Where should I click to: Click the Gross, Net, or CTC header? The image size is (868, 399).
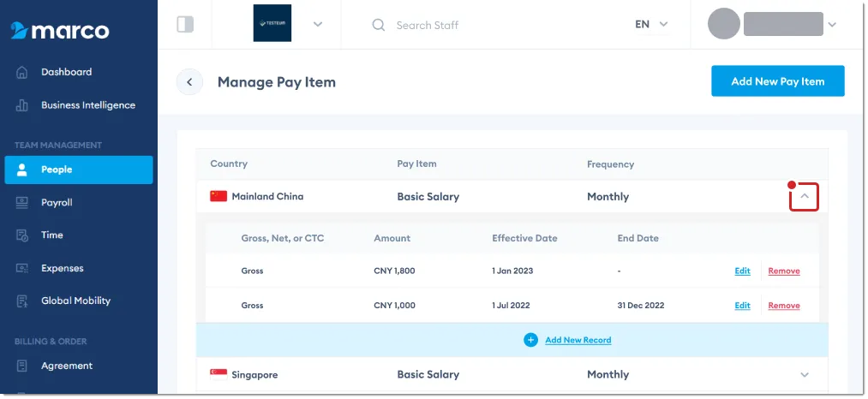(282, 239)
